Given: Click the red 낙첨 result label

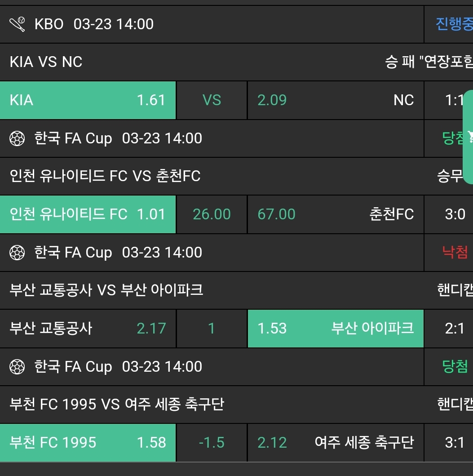Looking at the screenshot, I should (455, 253).
